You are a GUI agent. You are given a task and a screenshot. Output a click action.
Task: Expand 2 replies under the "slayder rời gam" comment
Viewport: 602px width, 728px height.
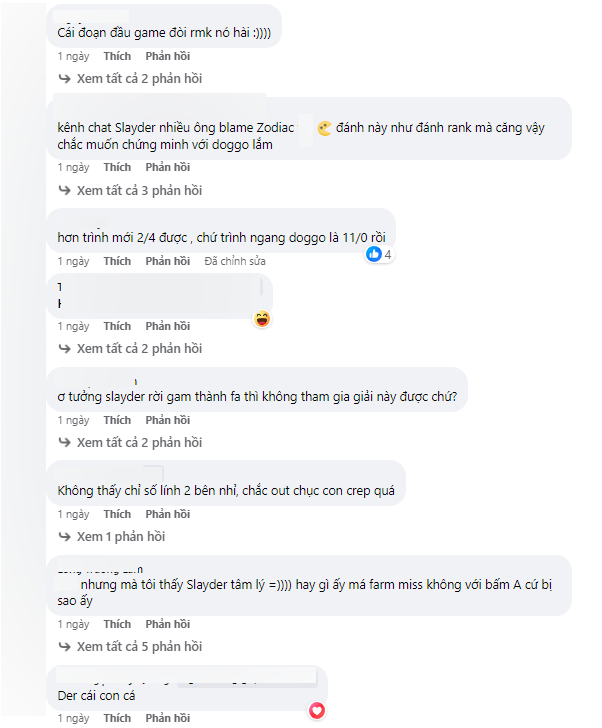pyautogui.click(x=139, y=443)
